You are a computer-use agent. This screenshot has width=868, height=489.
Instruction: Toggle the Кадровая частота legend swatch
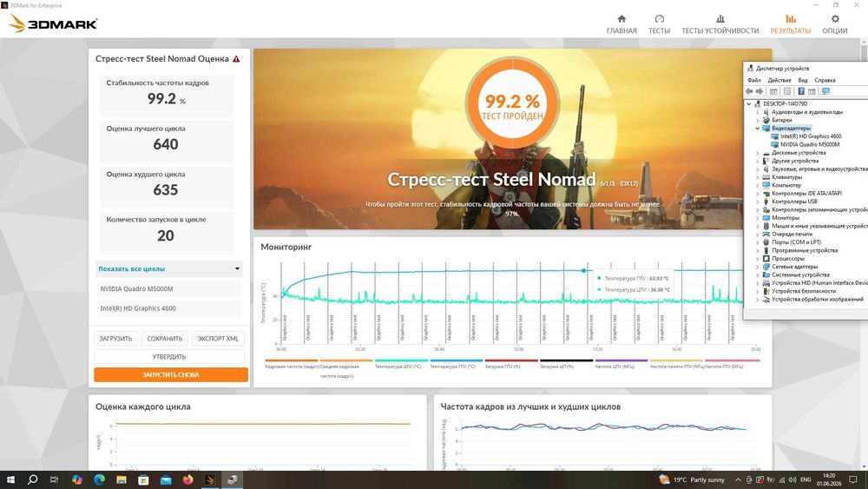(291, 360)
